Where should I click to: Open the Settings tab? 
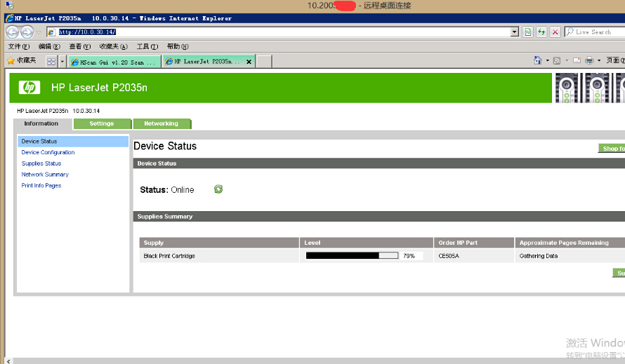click(102, 123)
